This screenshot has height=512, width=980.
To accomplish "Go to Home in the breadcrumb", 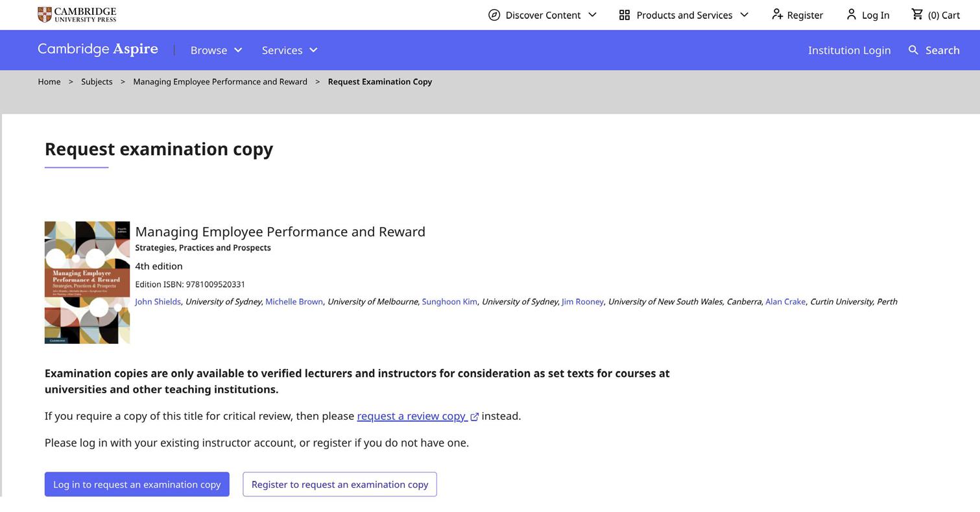I will (49, 82).
